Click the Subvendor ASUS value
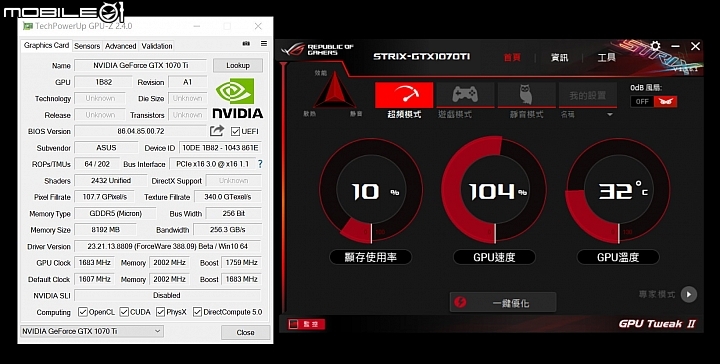This screenshot has height=364, width=720. [106, 148]
